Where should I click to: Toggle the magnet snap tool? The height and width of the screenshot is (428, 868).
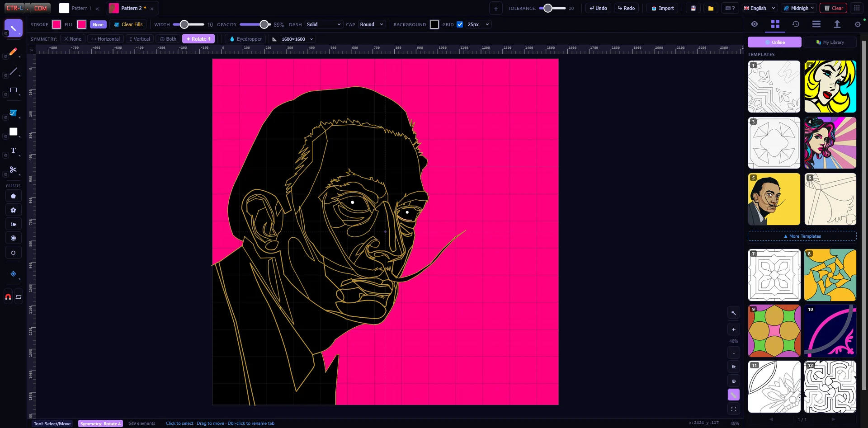pyautogui.click(x=8, y=297)
